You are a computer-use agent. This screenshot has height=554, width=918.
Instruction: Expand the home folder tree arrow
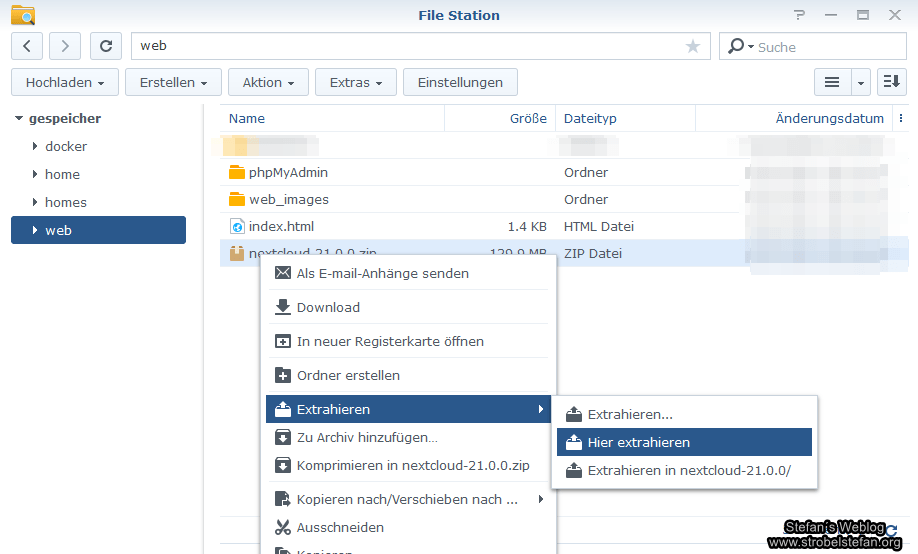tap(35, 174)
